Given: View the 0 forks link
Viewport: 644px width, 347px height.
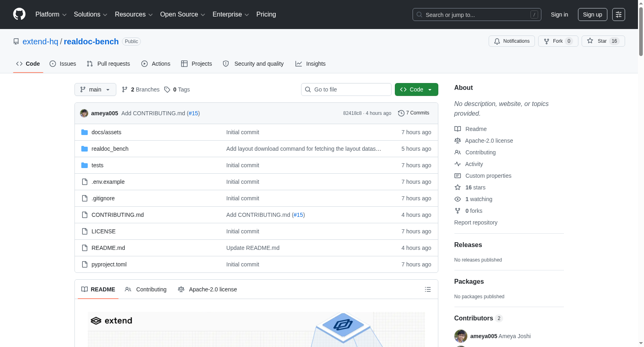Looking at the screenshot, I should tap(469, 211).
